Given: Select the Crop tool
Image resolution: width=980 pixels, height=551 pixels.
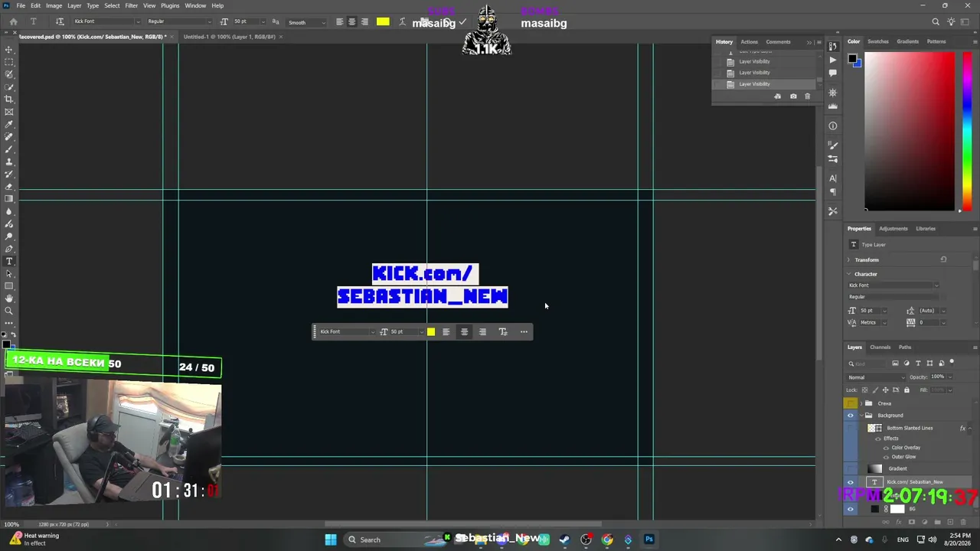Looking at the screenshot, I should point(9,99).
